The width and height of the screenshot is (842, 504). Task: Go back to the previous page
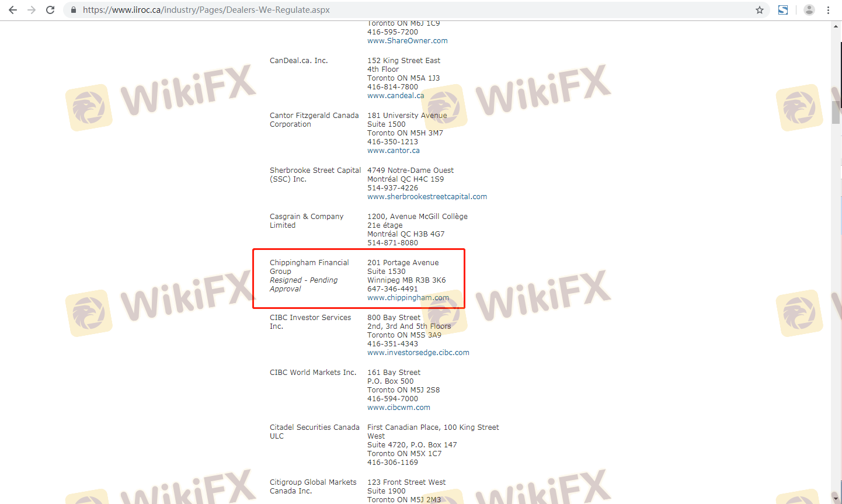pyautogui.click(x=13, y=10)
